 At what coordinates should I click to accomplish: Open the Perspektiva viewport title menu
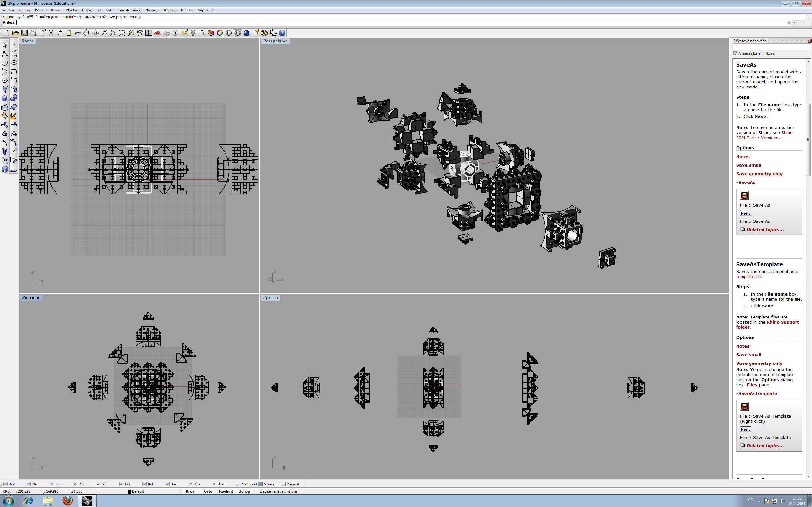pyautogui.click(x=275, y=41)
